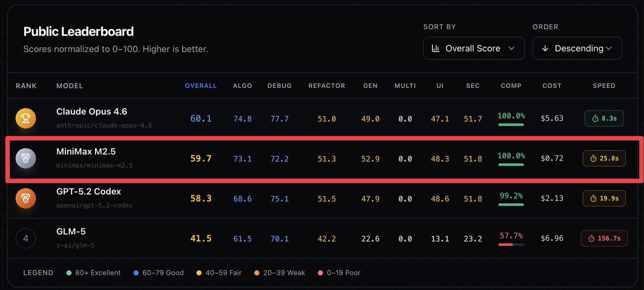Click the COST column header
Image resolution: width=644 pixels, height=290 pixels.
[x=551, y=86]
